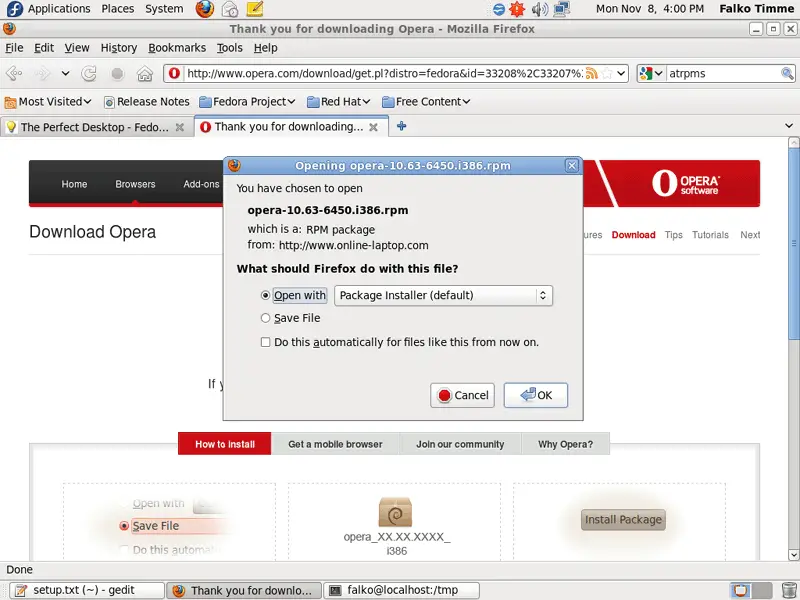Viewport: 800px width, 600px height.
Task: Stop loading the page
Action: 117,73
